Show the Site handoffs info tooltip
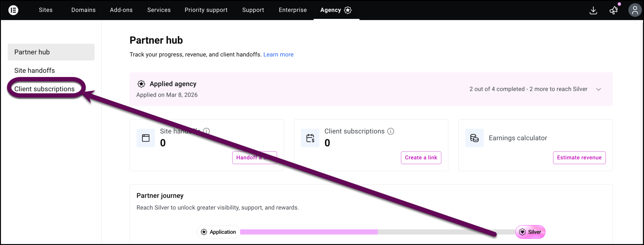This screenshot has height=245, width=644. pos(206,131)
